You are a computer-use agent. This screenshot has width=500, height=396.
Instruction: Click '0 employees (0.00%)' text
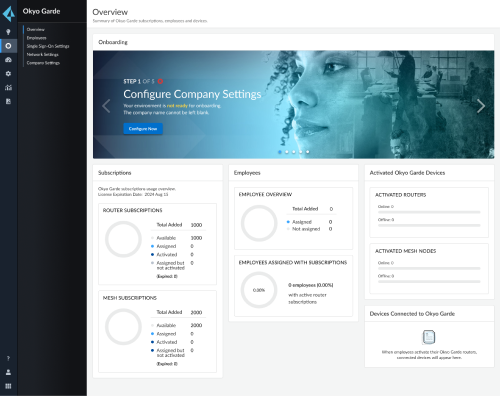pyautogui.click(x=311, y=285)
